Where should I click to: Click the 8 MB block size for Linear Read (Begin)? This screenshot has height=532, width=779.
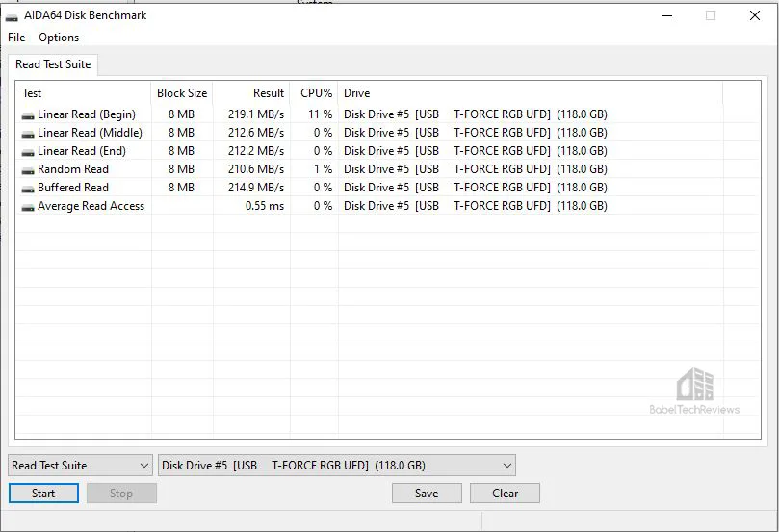coord(181,114)
